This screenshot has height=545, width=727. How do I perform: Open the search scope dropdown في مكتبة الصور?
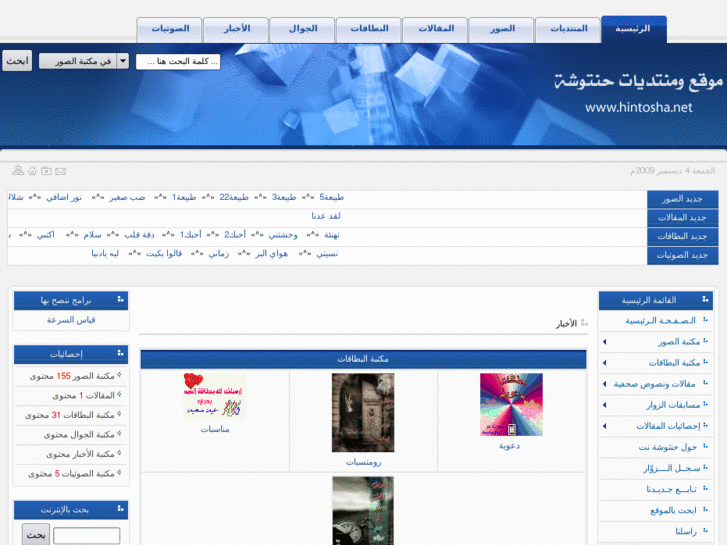(84, 61)
